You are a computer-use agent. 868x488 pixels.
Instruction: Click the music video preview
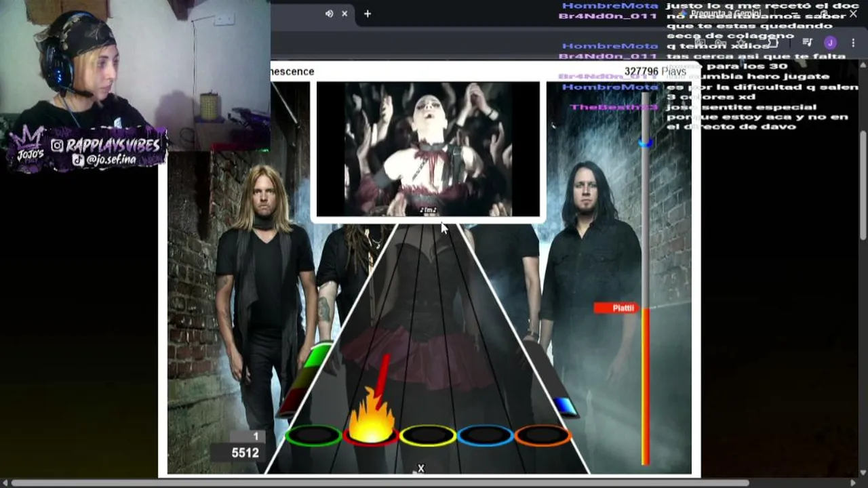click(x=428, y=149)
